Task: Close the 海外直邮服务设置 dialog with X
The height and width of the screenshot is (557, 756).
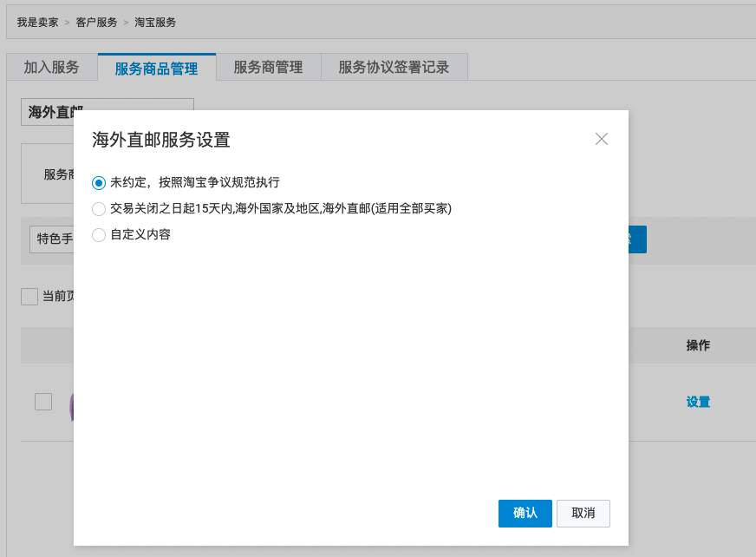Action: [601, 139]
